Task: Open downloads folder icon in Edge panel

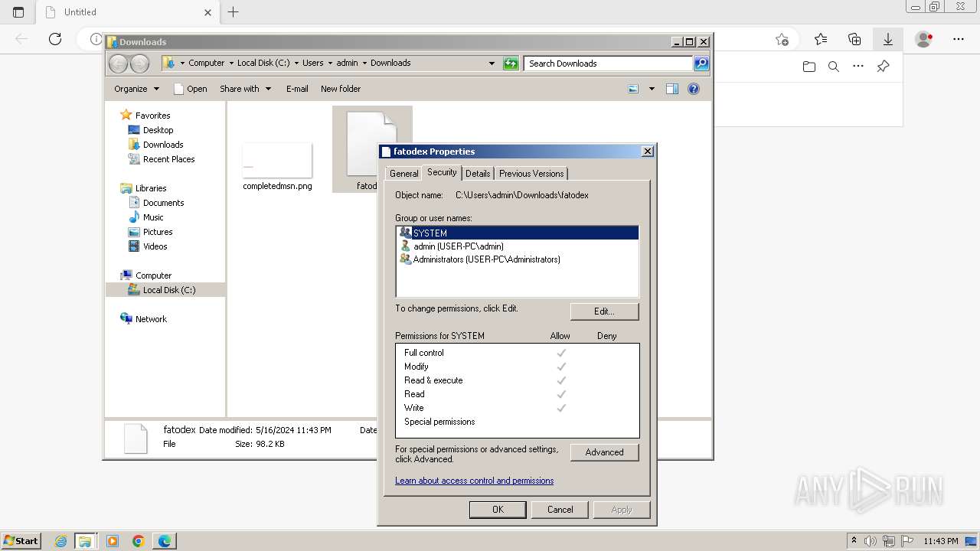Action: (x=809, y=67)
